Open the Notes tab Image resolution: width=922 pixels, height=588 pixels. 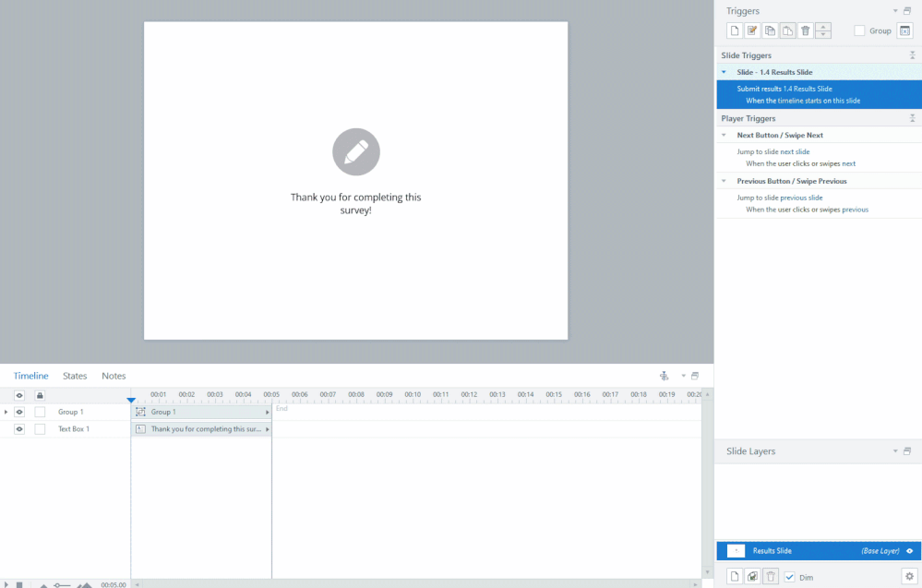click(x=114, y=376)
